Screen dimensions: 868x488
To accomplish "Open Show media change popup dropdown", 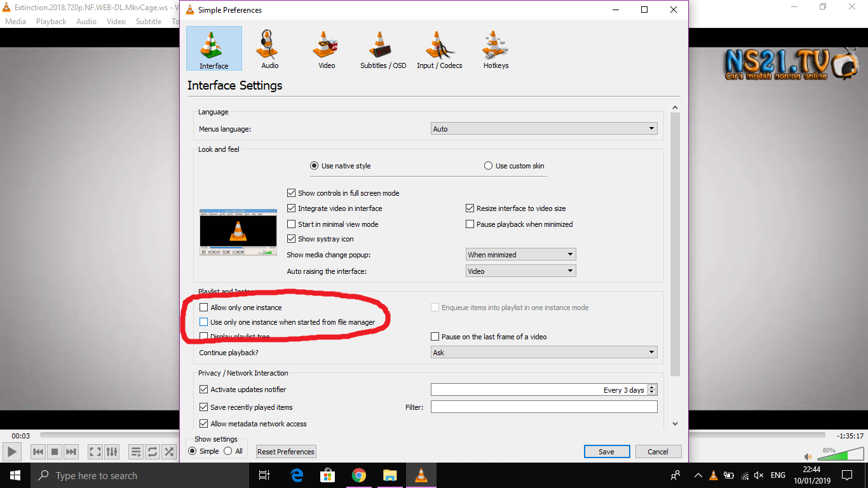I will coord(521,255).
